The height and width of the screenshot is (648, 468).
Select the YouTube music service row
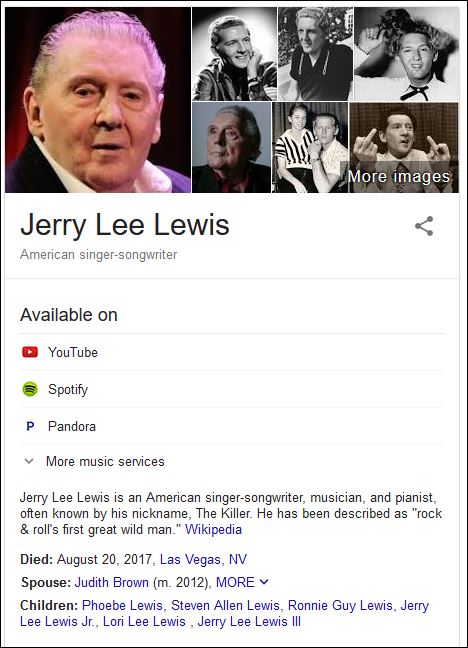pyautogui.click(x=232, y=352)
